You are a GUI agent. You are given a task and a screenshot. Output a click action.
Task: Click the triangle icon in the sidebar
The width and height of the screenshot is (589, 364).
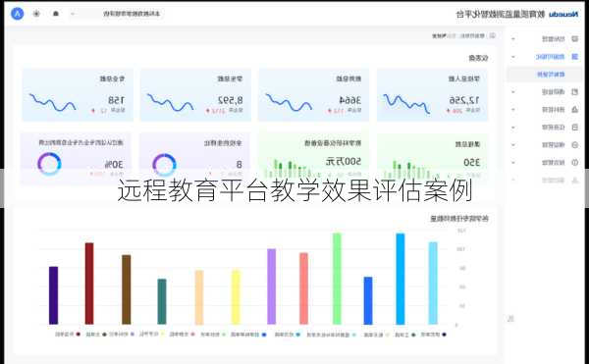click(574, 109)
